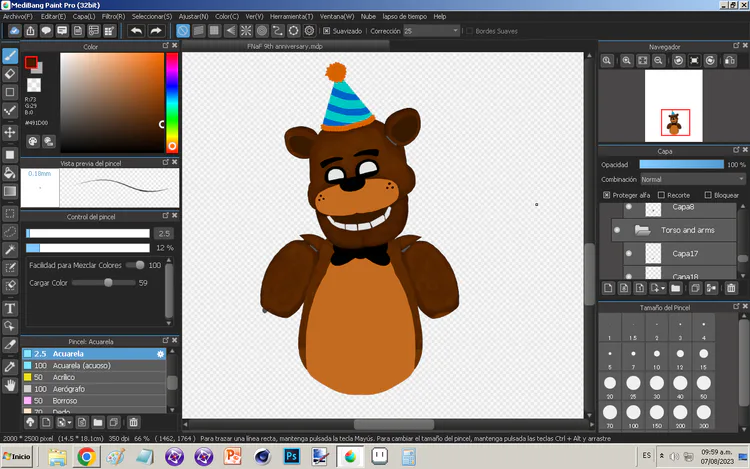Open the Capa(L) menu
Image resolution: width=750 pixels, height=469 pixels.
pos(84,16)
